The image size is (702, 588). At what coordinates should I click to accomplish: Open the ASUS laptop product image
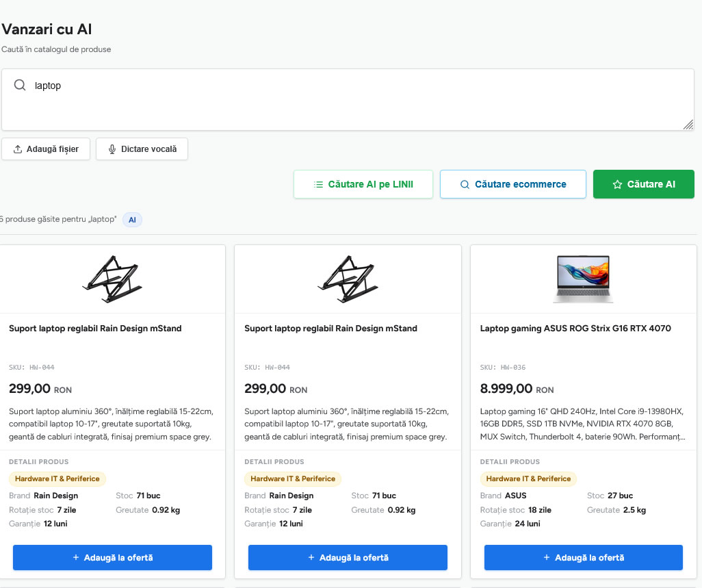(x=584, y=279)
